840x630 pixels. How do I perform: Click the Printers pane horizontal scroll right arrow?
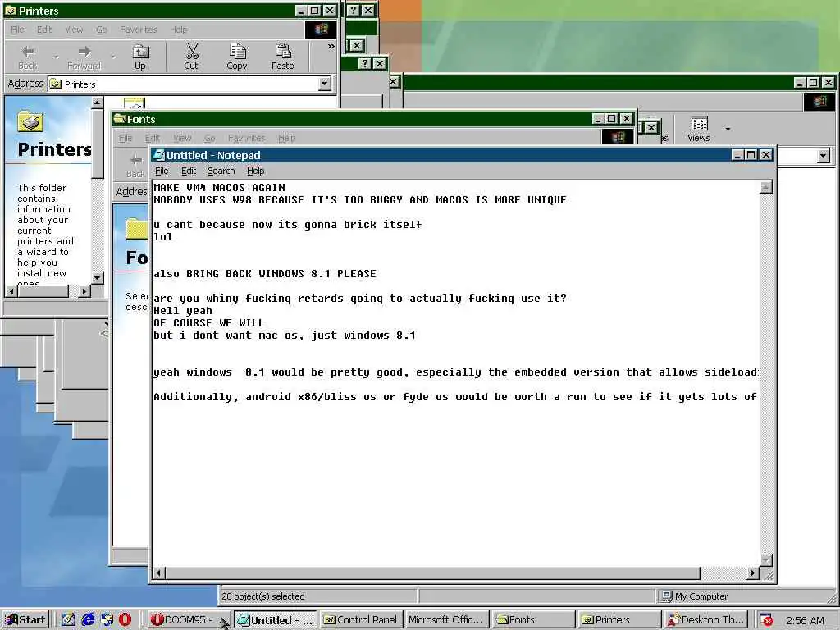[x=84, y=291]
